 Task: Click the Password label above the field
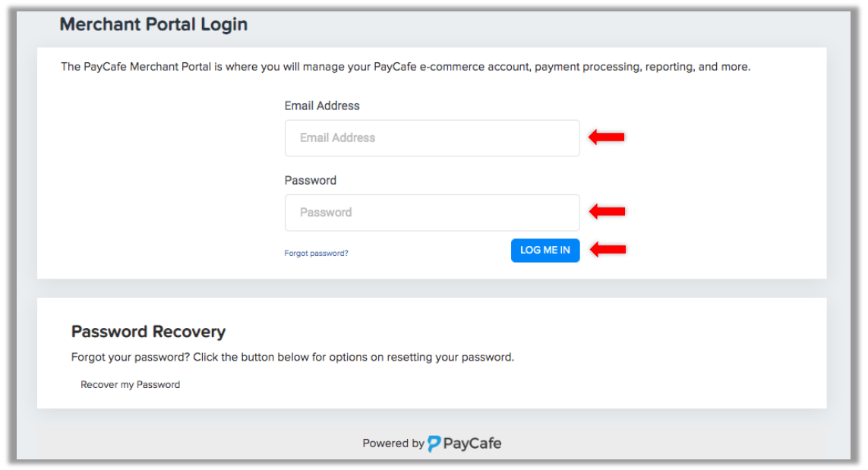tap(310, 181)
